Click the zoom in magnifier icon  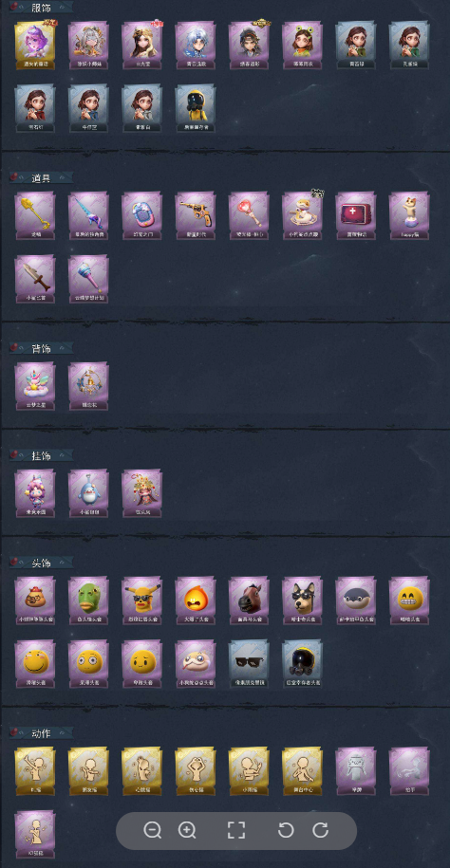[187, 830]
